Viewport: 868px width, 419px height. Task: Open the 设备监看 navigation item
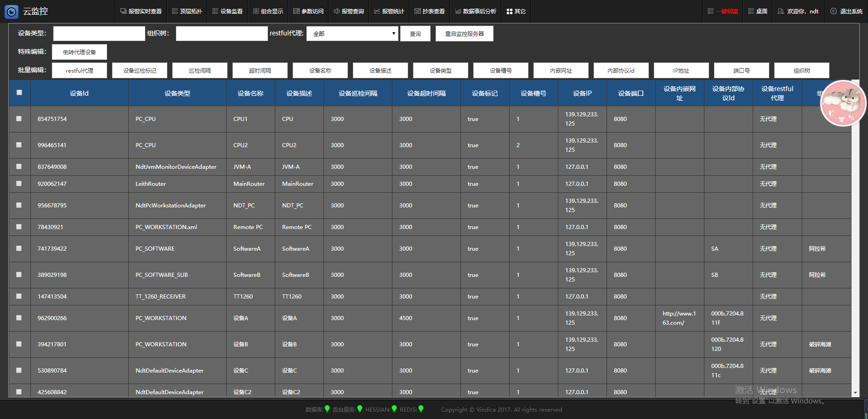coord(227,11)
